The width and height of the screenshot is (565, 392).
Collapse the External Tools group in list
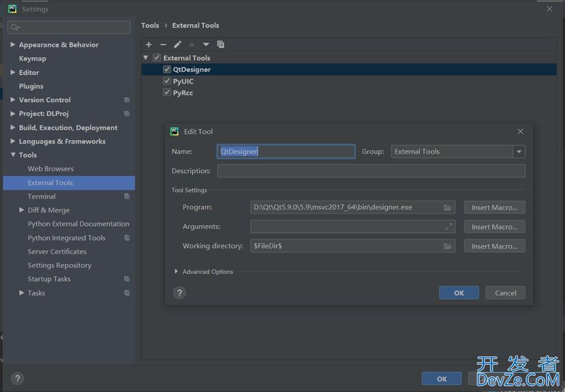146,58
